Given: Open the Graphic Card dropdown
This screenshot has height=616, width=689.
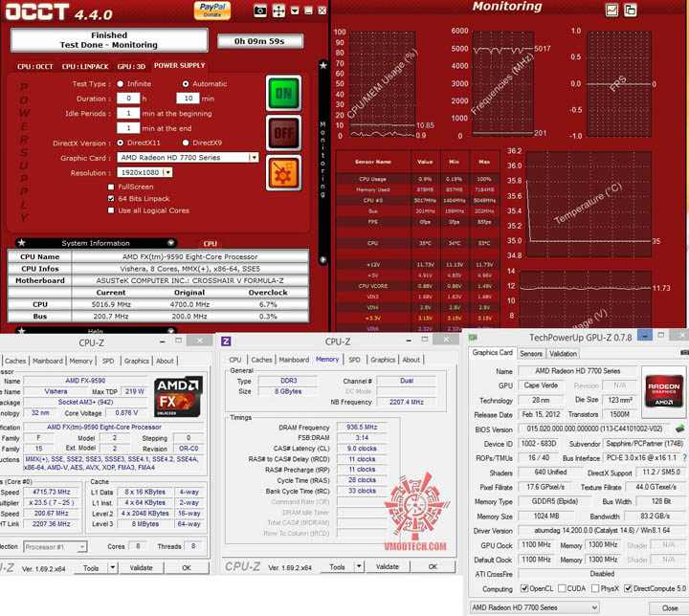Looking at the screenshot, I should click(x=254, y=157).
